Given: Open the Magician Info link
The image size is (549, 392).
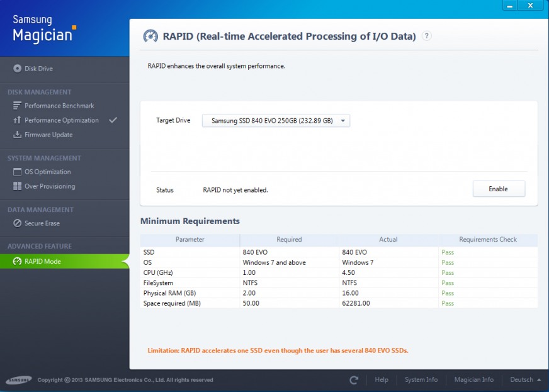Looking at the screenshot, I should 473,380.
